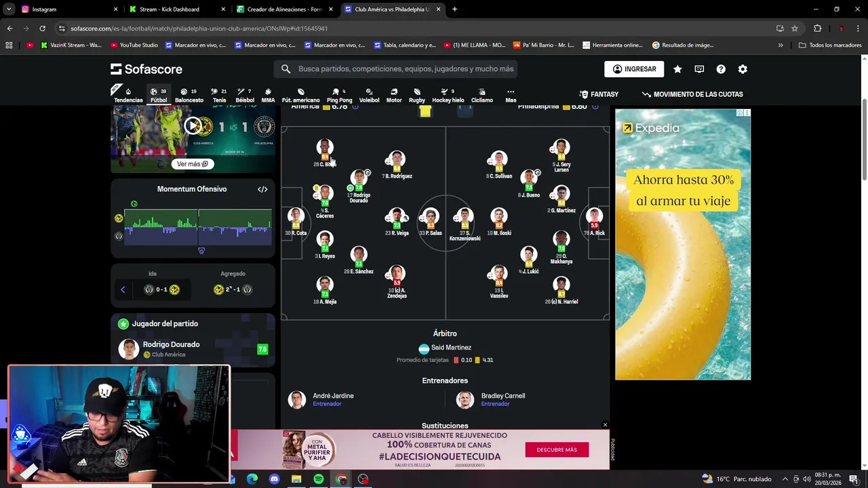Select the Fútbol sport tab
Screen dimensions: 868x488
[159, 95]
